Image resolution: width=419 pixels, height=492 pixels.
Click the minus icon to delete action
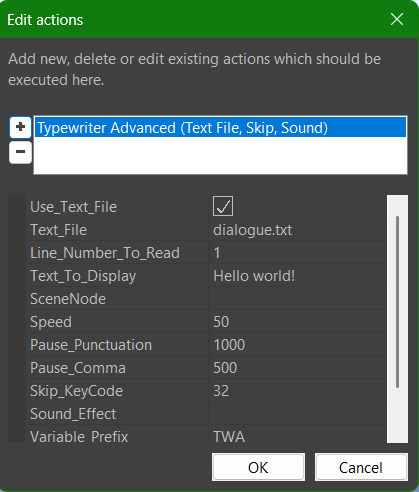click(20, 152)
